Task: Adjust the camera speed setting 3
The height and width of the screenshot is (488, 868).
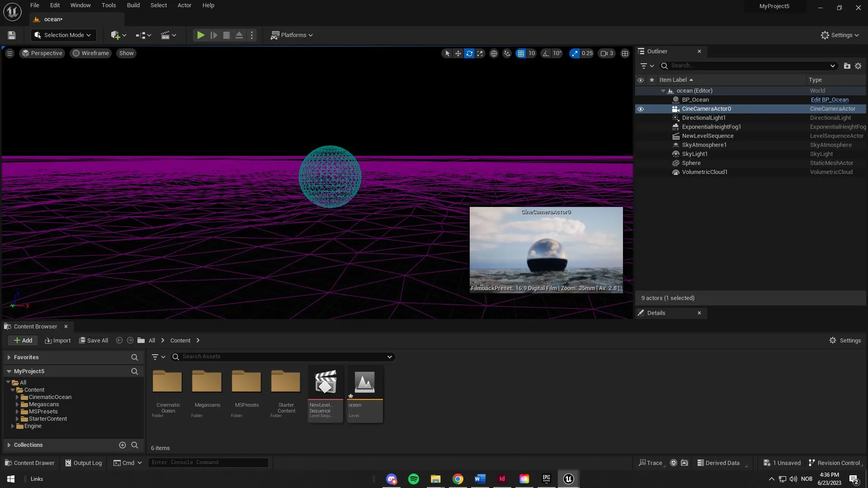Action: pos(607,53)
